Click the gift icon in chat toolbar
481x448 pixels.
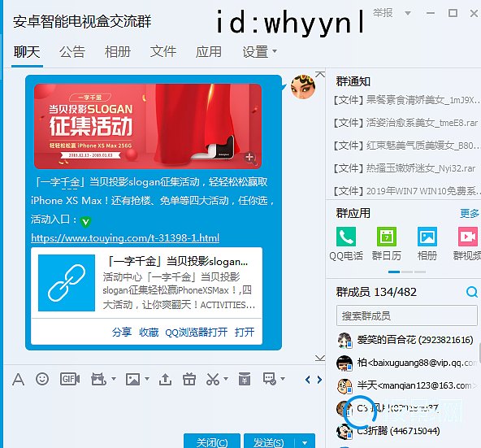[x=189, y=379]
